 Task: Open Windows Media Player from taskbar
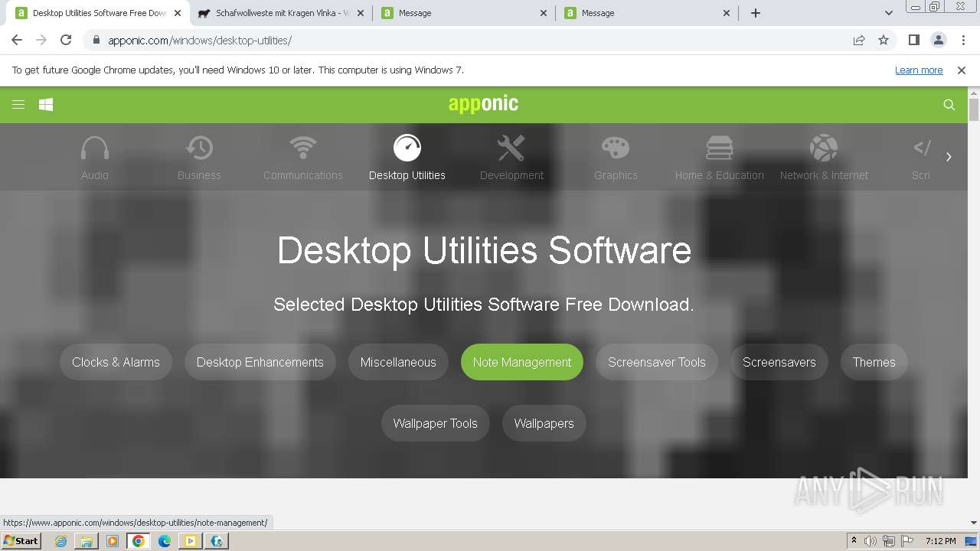pyautogui.click(x=113, y=541)
